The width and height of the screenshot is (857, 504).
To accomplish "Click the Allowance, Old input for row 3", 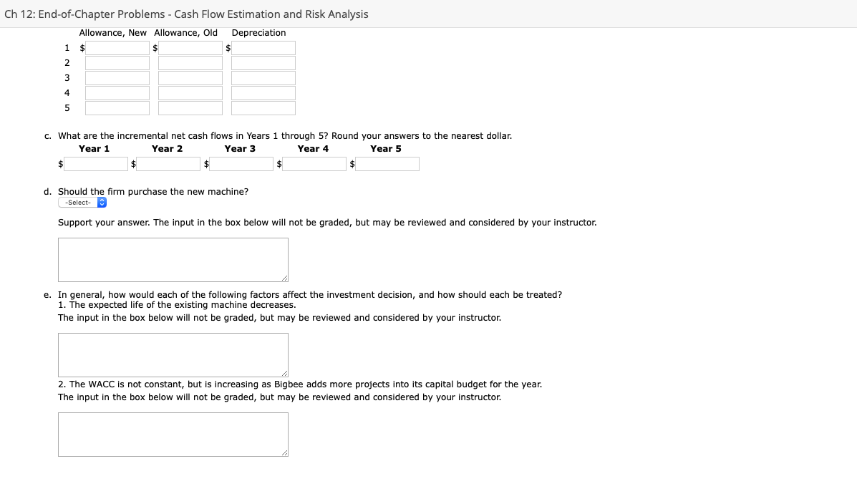I will [190, 78].
